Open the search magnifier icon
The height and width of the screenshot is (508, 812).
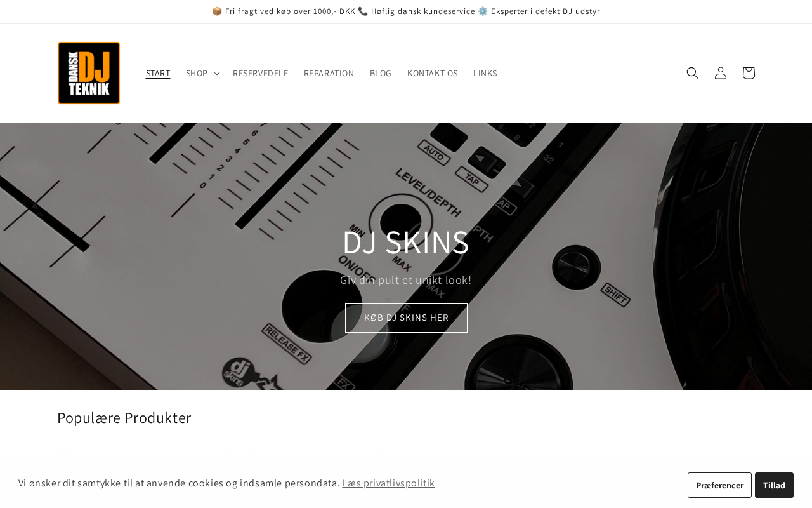point(693,73)
